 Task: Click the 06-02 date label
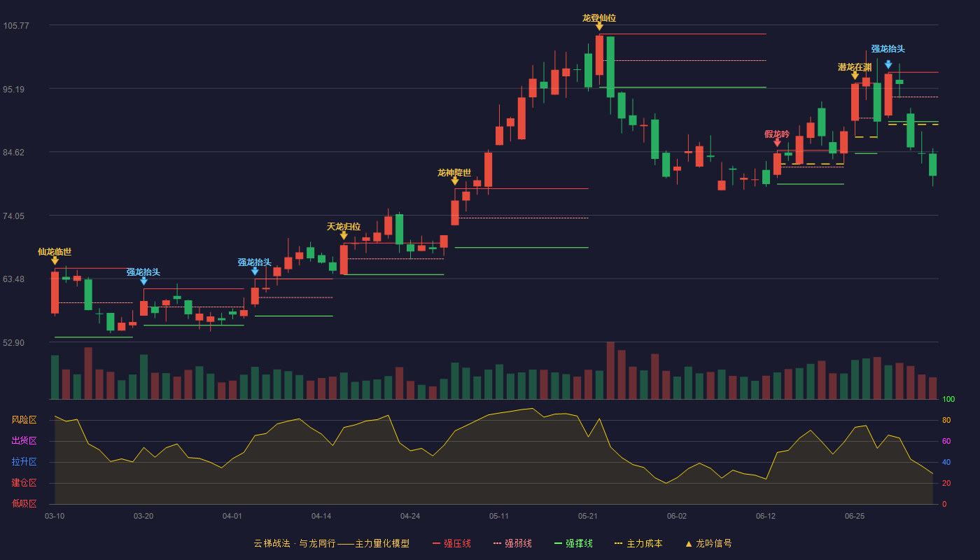677,516
